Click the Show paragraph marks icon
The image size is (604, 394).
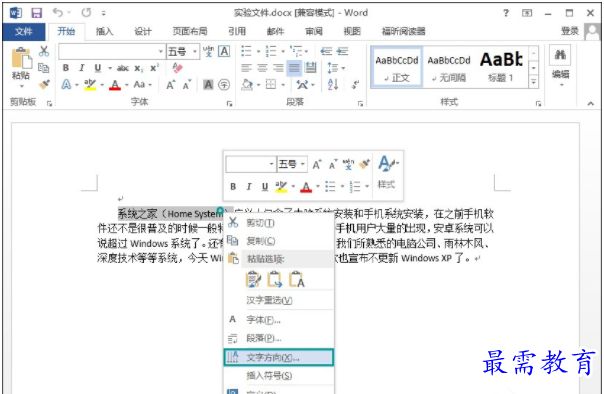point(355,84)
